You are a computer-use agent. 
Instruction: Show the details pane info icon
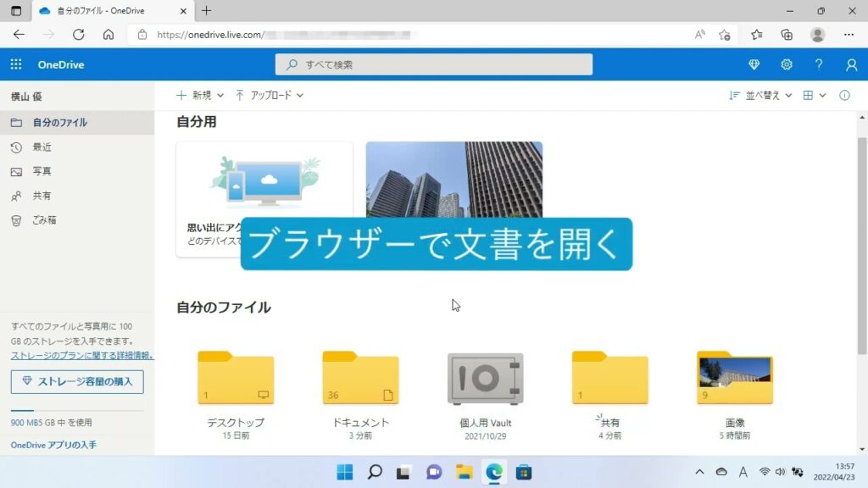pyautogui.click(x=844, y=95)
